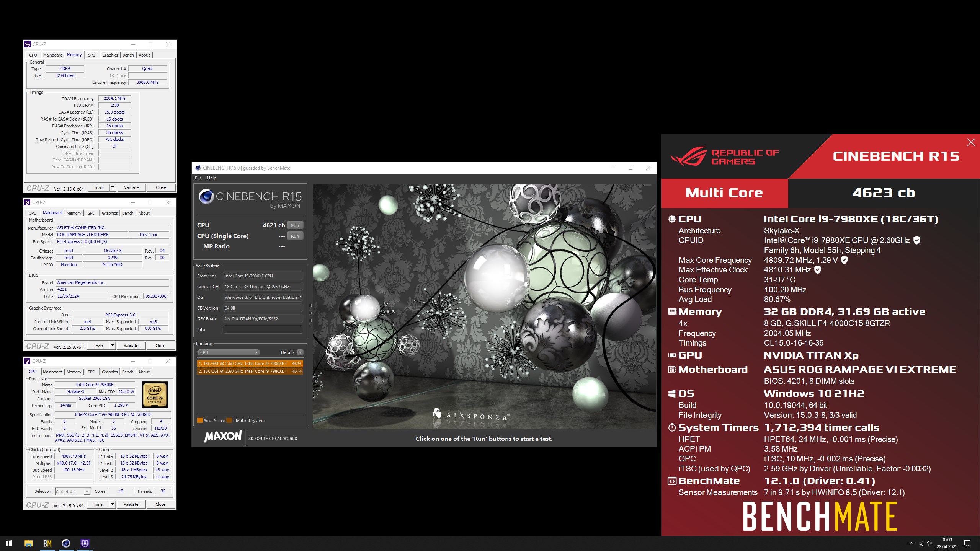980x551 pixels.
Task: Click muted volume tray icon
Action: tap(929, 543)
